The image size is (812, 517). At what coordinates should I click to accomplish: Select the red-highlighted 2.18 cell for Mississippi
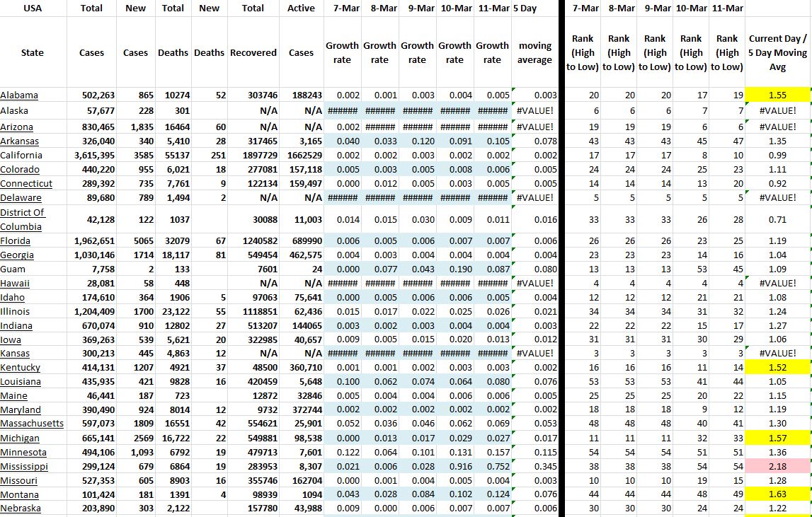776,466
